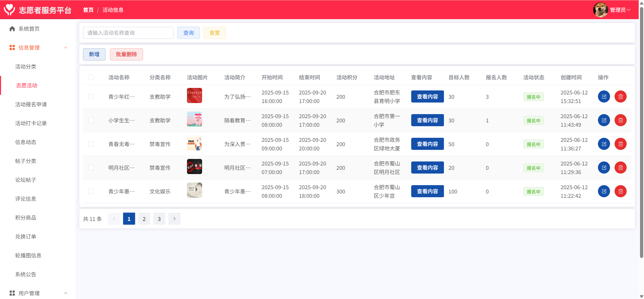Viewport: 644px width, 299px height.
Task: Check the checkbox for 青春无毒 row
Action: (91, 144)
